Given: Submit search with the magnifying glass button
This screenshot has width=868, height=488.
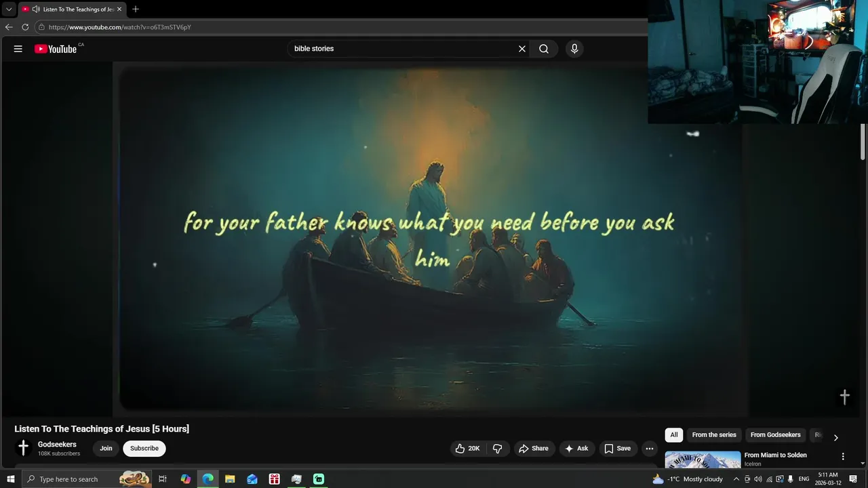Looking at the screenshot, I should 544,49.
